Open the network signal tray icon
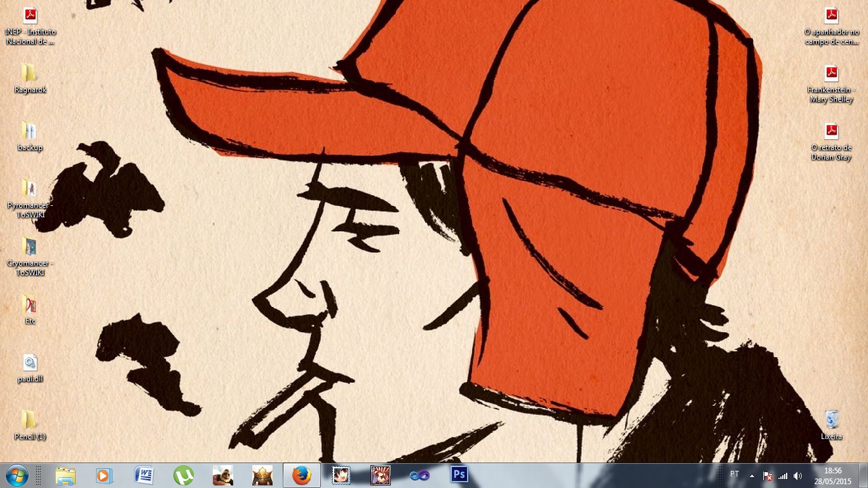Viewport: 868px width, 488px height. click(x=783, y=475)
